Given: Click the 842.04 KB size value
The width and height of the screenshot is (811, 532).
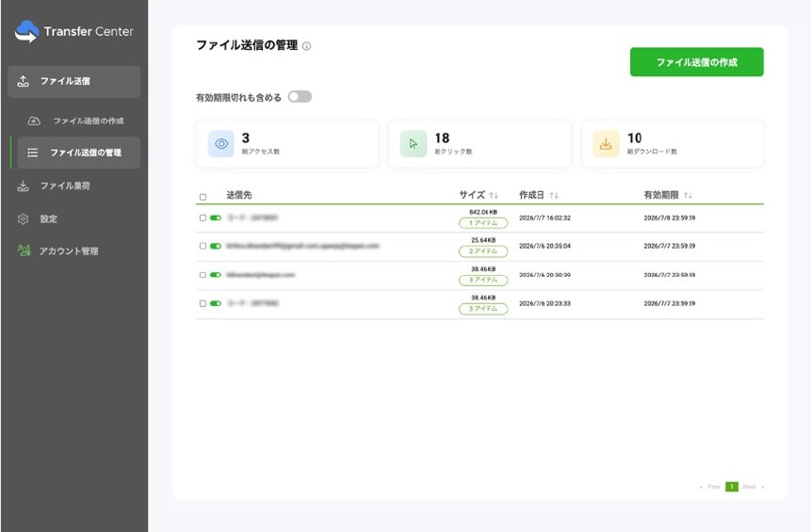Looking at the screenshot, I should 483,212.
